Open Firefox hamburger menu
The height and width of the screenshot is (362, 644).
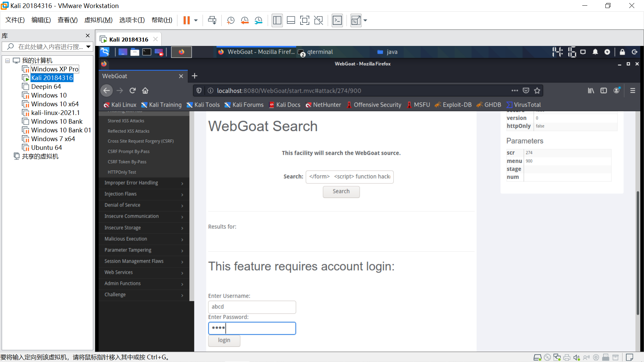(633, 90)
